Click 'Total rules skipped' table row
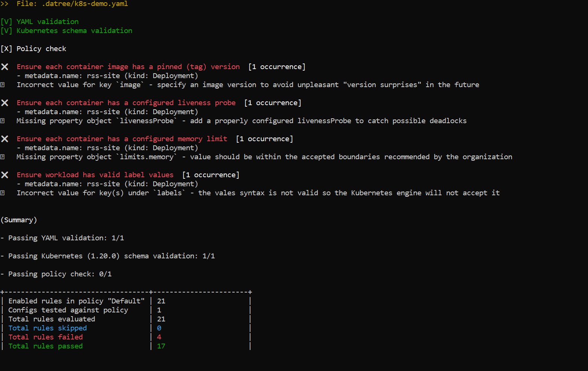This screenshot has width=588, height=371. tap(126, 328)
